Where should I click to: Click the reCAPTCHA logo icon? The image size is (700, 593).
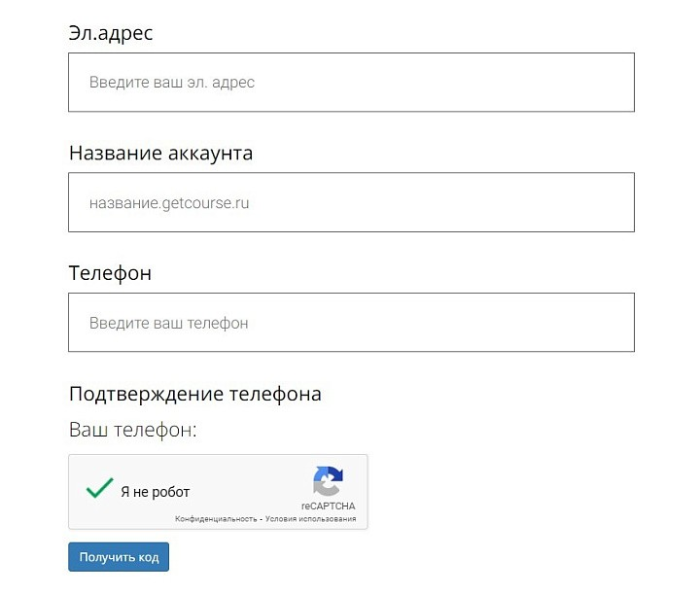329,481
